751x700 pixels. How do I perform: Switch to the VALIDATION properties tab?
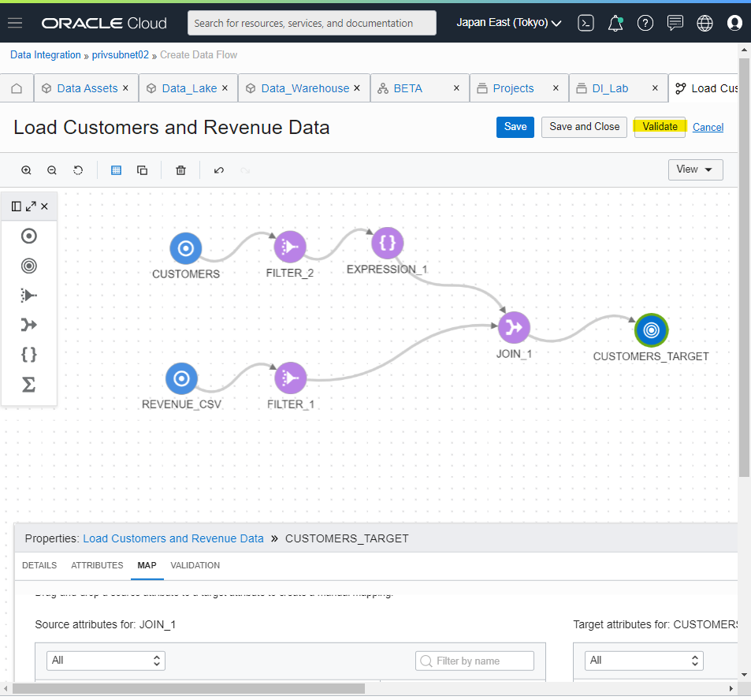(195, 565)
